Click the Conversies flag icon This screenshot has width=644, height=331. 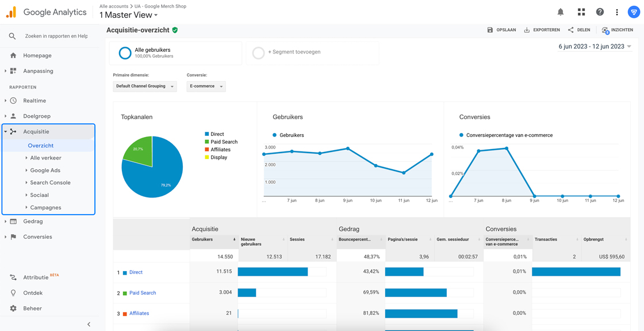click(13, 237)
